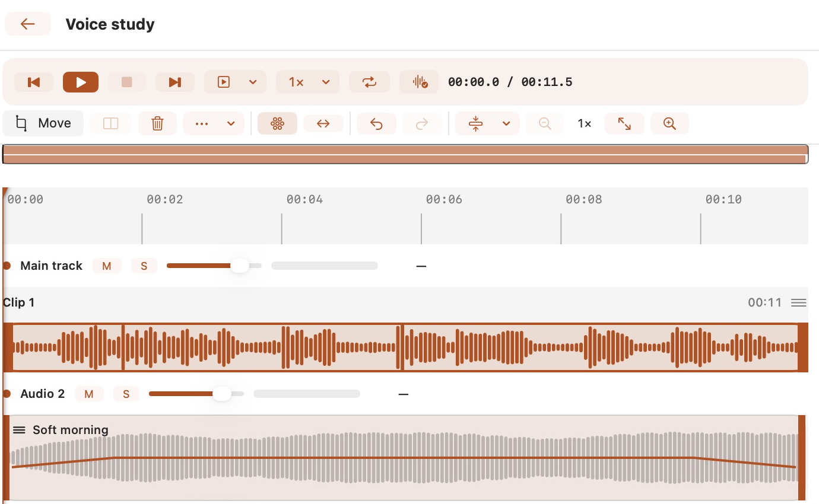The image size is (819, 504).
Task: Click the time display 00:00.0 / 00:11.5
Action: (x=510, y=82)
